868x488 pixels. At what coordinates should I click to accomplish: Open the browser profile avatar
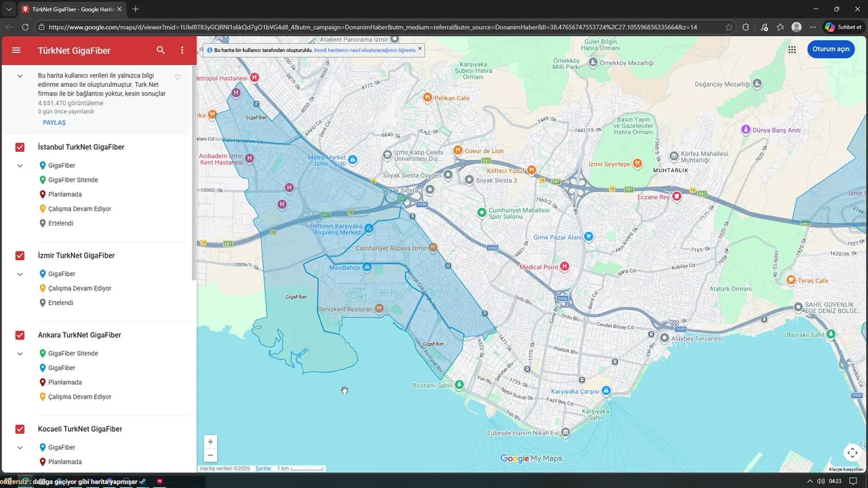tap(796, 27)
